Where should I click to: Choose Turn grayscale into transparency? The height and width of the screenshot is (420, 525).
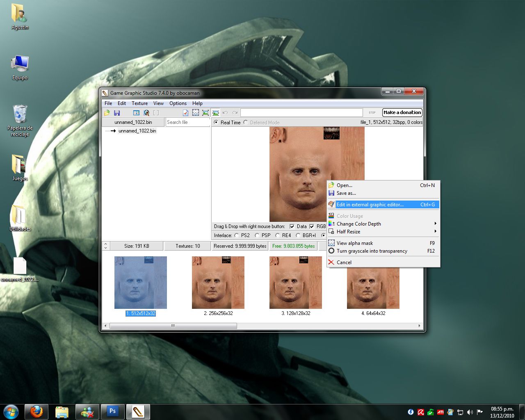point(383,251)
